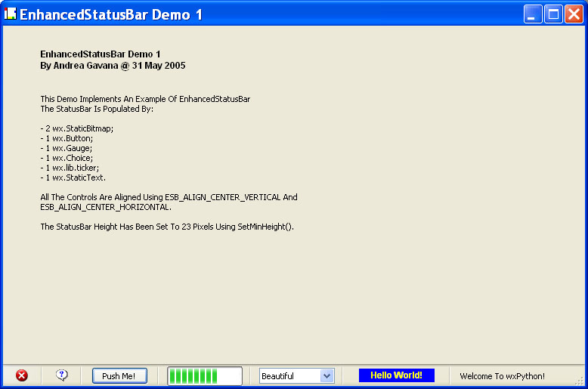This screenshot has height=389, width=588.
Task: Open the Beautiful choice dropdown
Action: point(296,376)
